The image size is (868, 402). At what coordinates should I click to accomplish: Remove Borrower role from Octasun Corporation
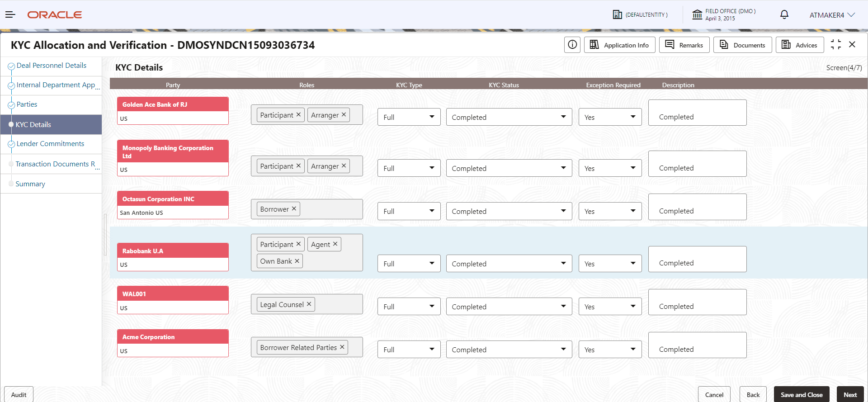click(x=294, y=209)
